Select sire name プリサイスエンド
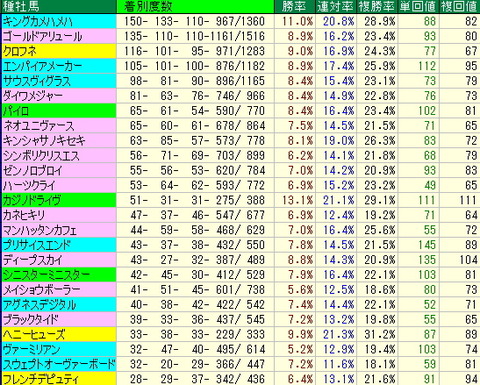This screenshot has width=480, height=385. click(37, 245)
